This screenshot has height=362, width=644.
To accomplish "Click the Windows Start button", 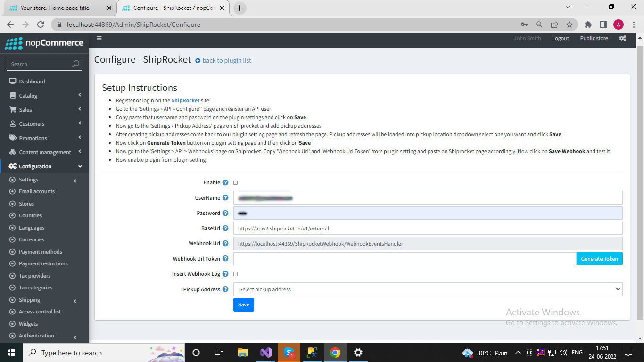I will click(11, 353).
